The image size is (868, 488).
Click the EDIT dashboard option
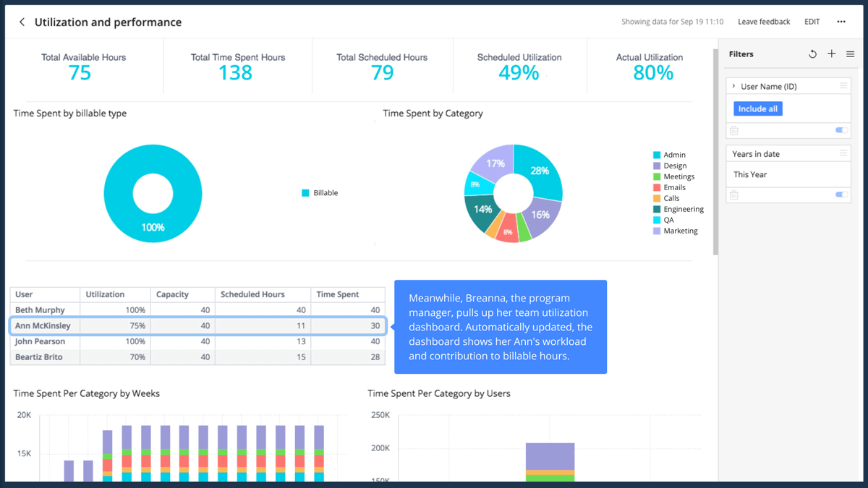[x=812, y=22]
